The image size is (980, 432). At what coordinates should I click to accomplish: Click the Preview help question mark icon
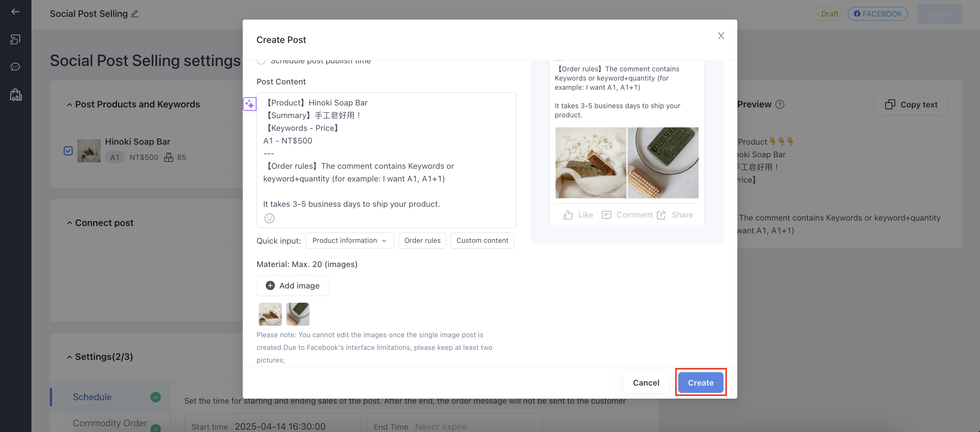(x=780, y=104)
